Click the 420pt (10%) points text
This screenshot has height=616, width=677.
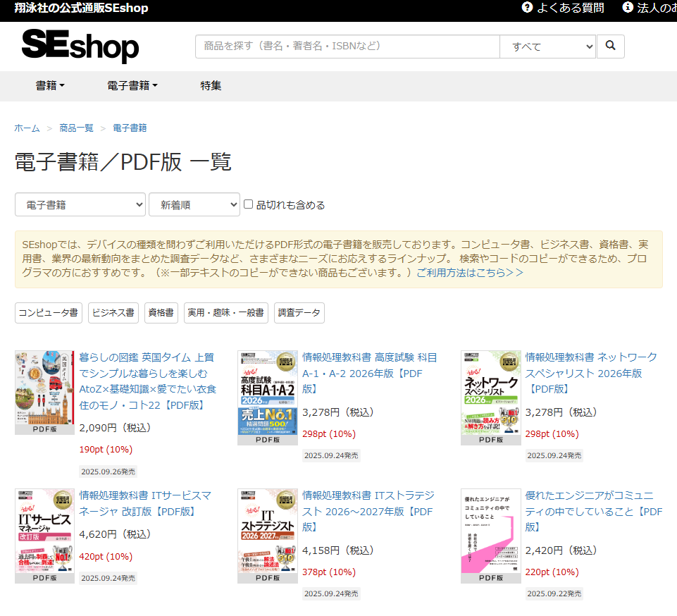click(106, 556)
